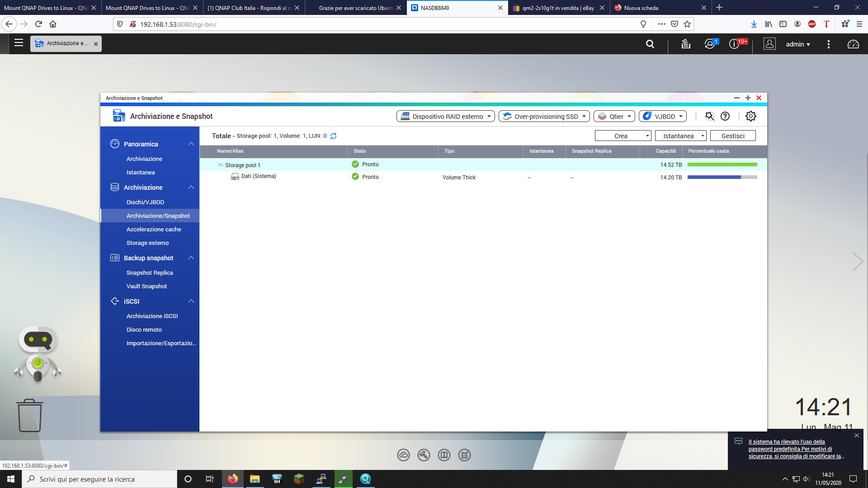Open background tasks icon in top bar
Screen dimensions: 868x488
[x=685, y=44]
